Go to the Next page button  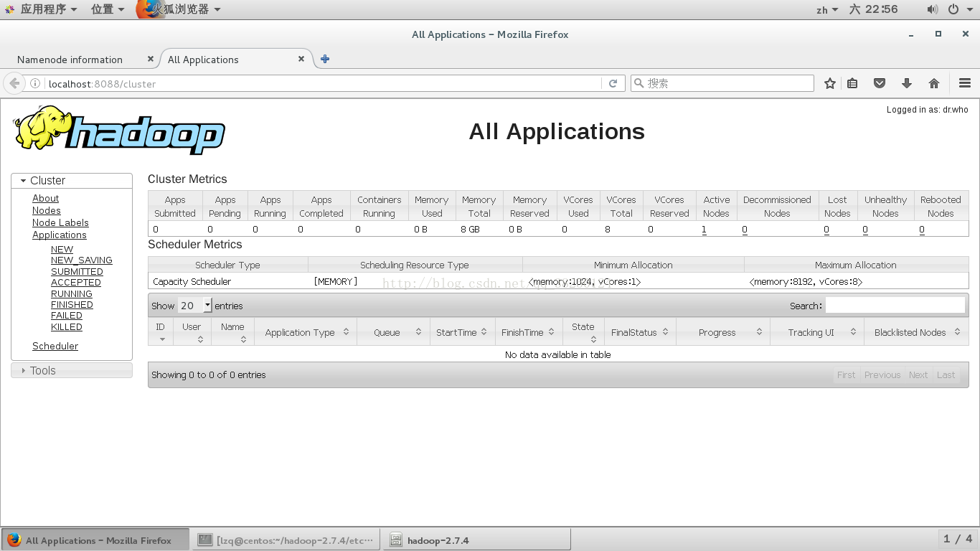pos(918,375)
